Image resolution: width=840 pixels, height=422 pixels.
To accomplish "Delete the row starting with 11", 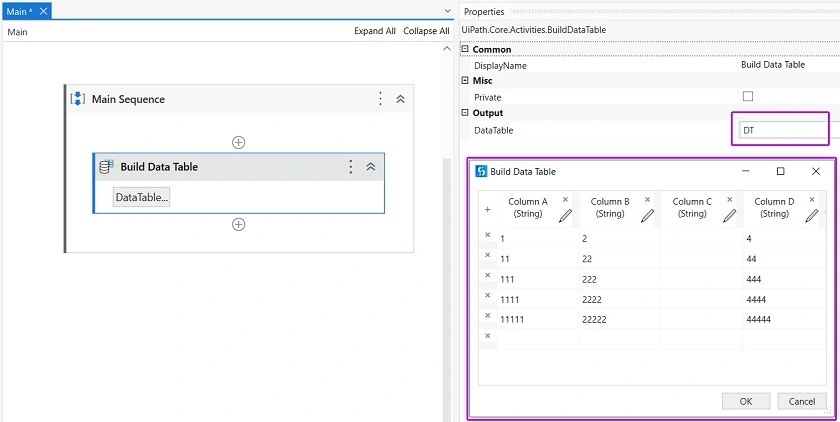I will click(x=488, y=255).
